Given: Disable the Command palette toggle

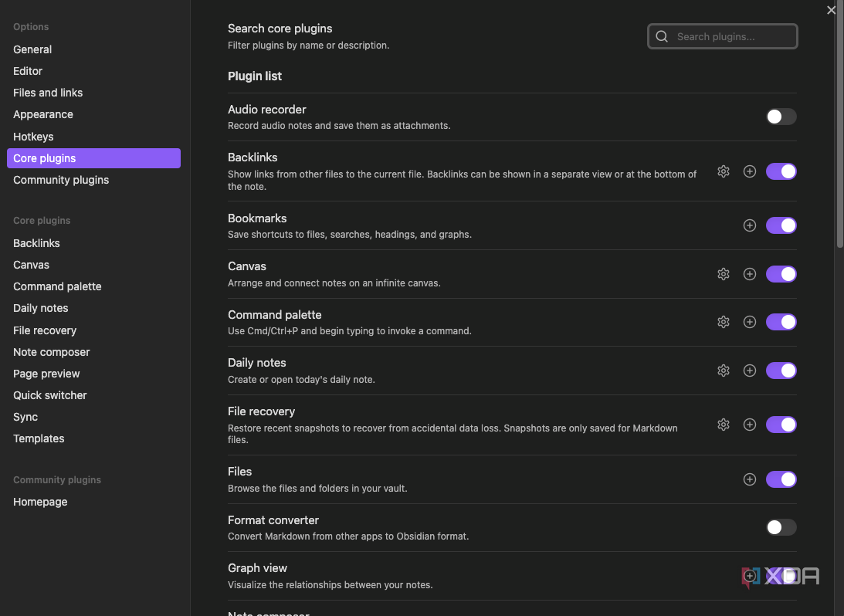Looking at the screenshot, I should pos(781,322).
